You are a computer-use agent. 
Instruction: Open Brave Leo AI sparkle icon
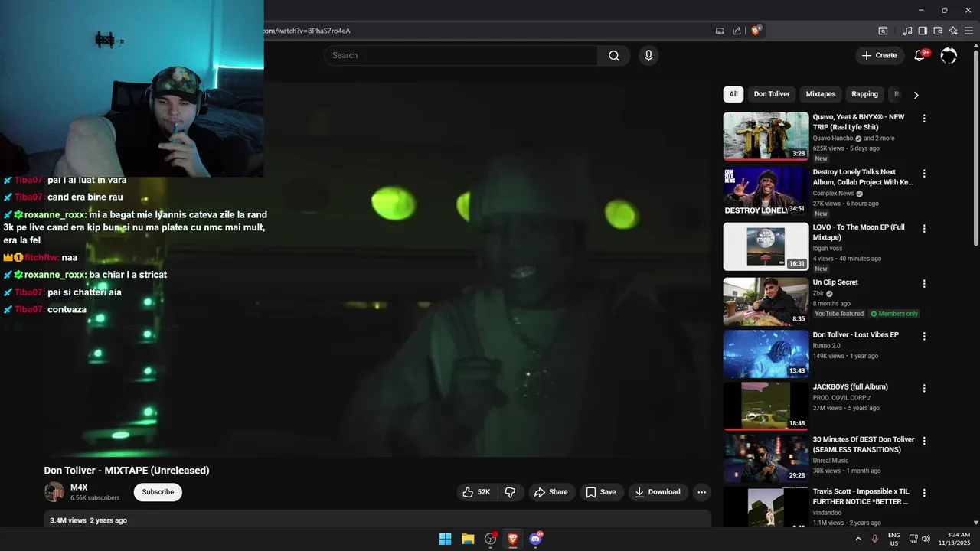953,31
